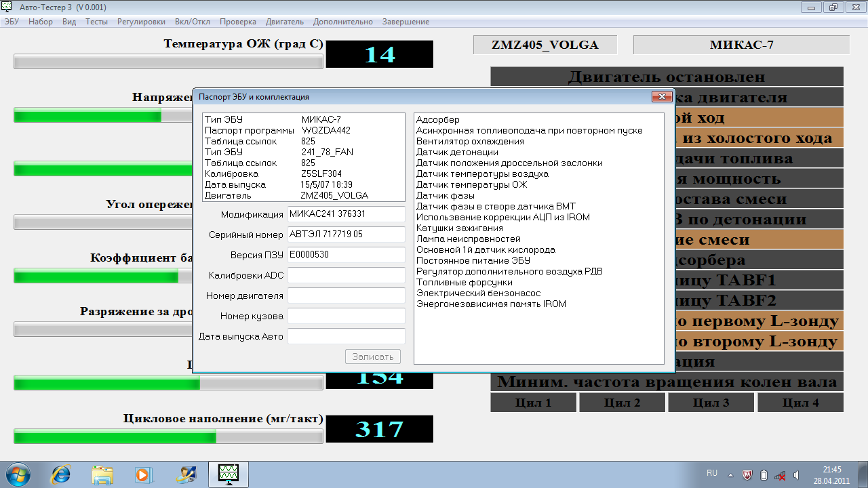Click the Цил 4 cylinder button
Viewport: 868px width, 488px height.
pyautogui.click(x=800, y=402)
